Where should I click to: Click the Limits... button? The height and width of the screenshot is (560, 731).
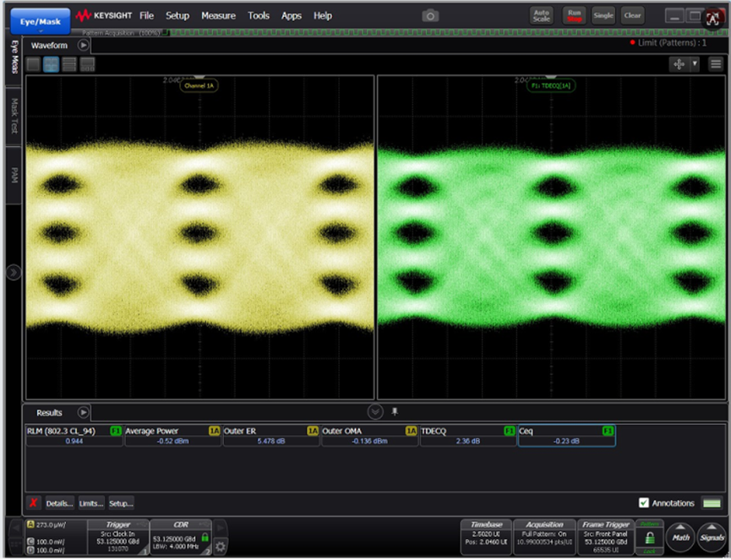(90, 503)
